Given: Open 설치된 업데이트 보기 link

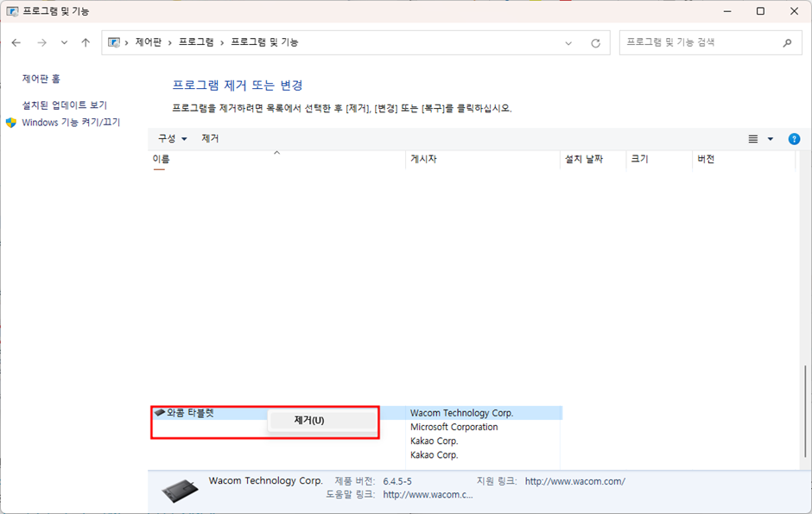Looking at the screenshot, I should (64, 105).
